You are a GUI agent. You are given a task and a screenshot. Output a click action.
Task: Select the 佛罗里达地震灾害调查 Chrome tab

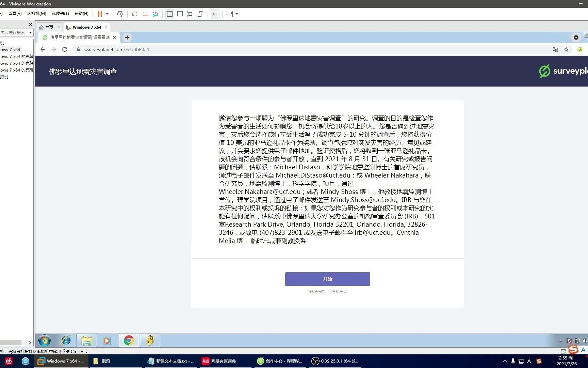80,37
